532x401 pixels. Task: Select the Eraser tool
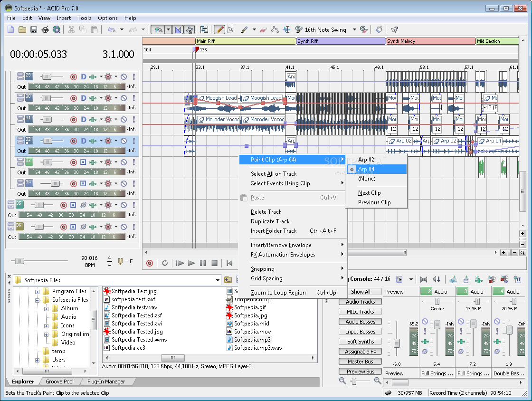(x=264, y=29)
